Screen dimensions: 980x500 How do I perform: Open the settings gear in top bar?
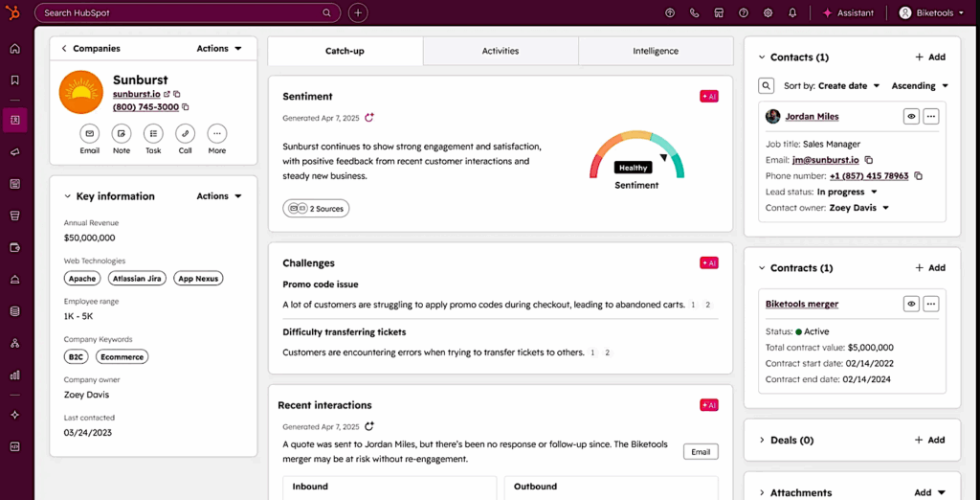coord(768,13)
